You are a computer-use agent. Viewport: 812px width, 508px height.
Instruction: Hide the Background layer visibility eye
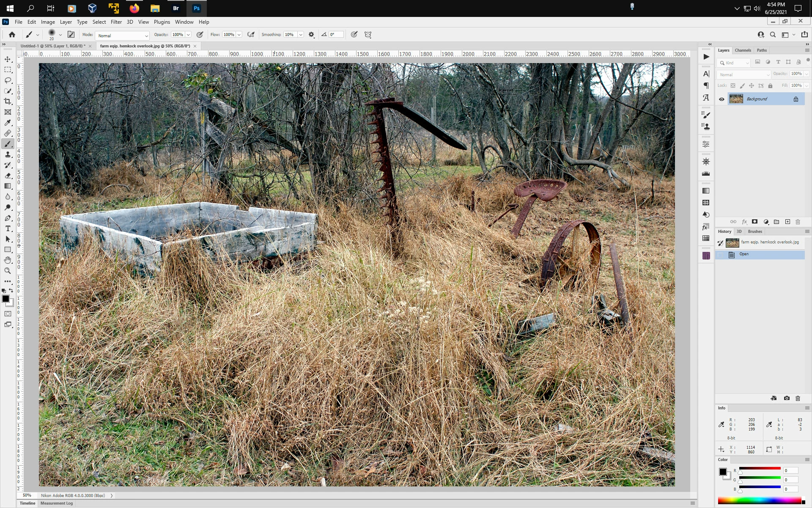tap(721, 99)
